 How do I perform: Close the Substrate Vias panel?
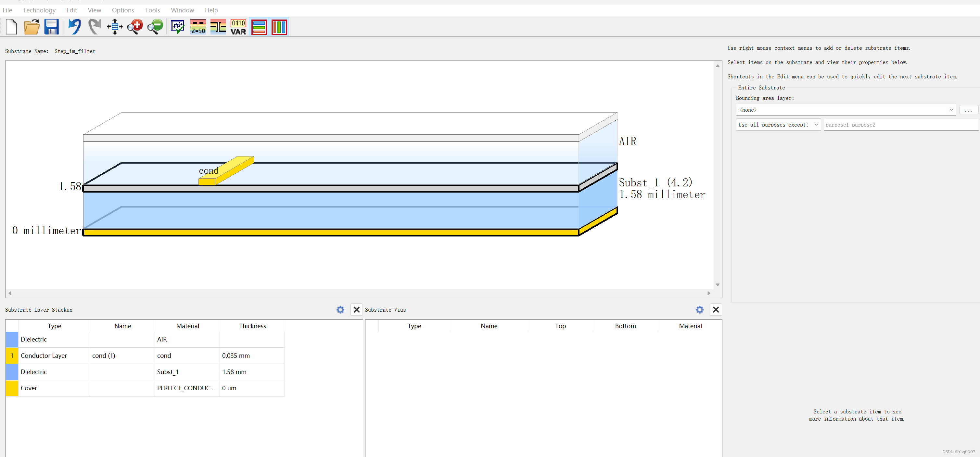tap(716, 310)
